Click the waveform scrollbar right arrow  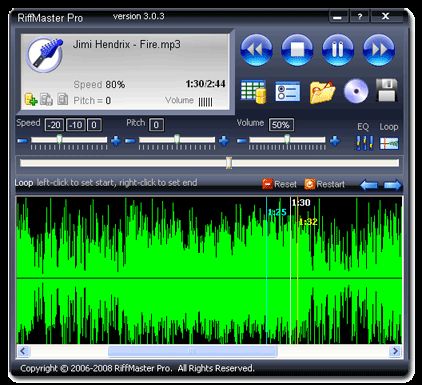395,351
